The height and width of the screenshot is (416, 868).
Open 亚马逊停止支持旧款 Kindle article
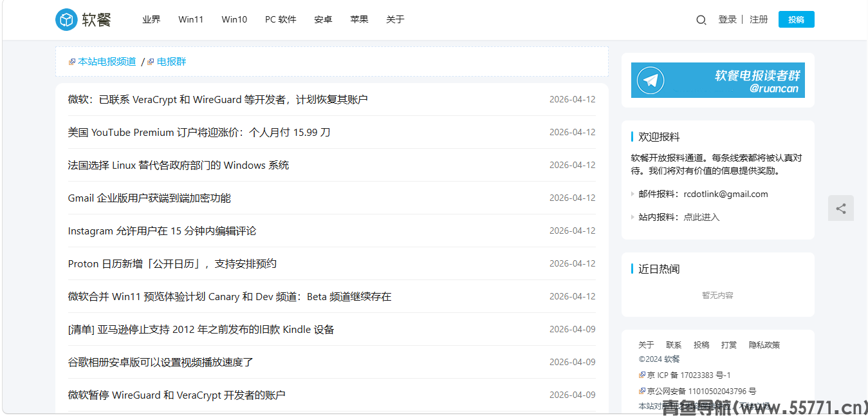click(x=201, y=330)
